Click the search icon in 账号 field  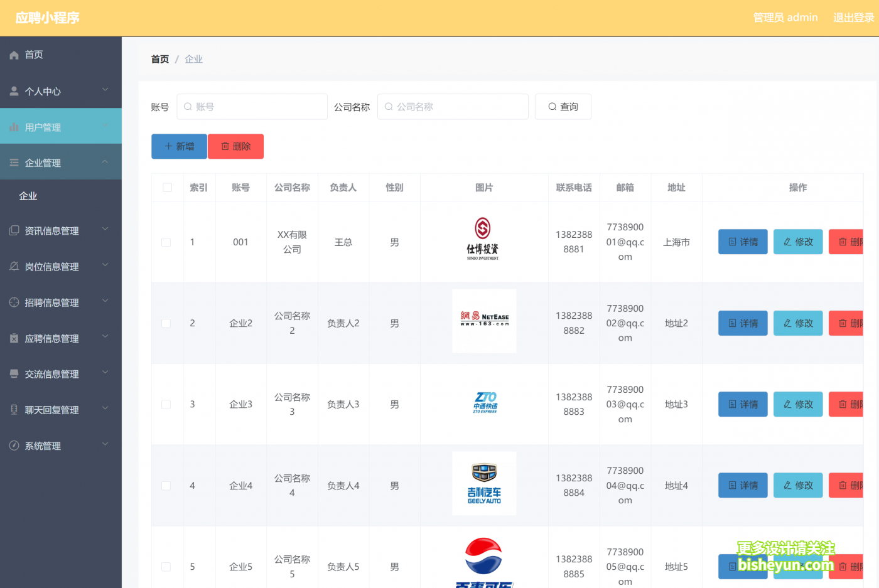pyautogui.click(x=188, y=107)
